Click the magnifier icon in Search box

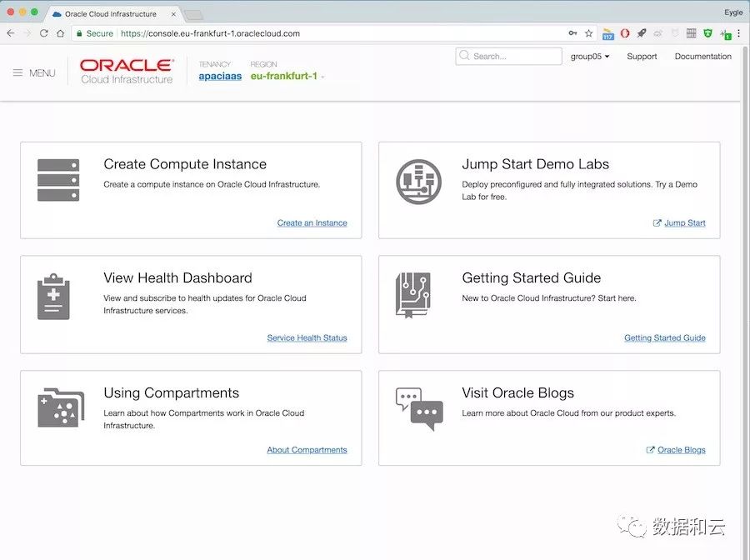click(x=464, y=56)
